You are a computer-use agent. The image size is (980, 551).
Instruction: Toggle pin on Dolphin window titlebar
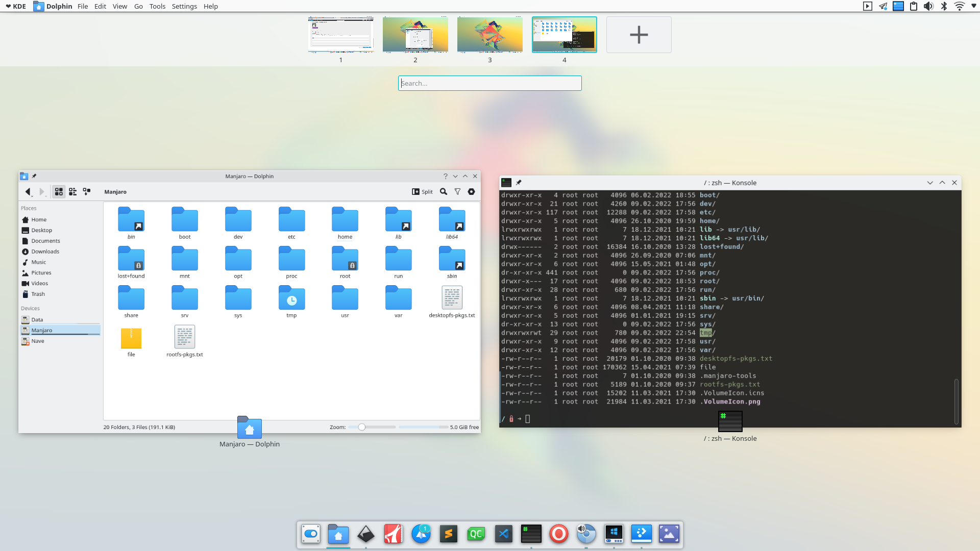tap(34, 176)
